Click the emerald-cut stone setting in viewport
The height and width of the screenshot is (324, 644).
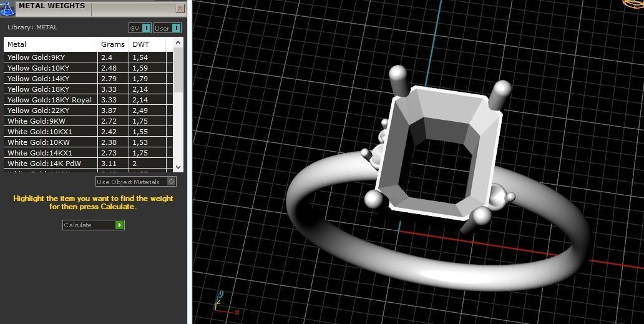click(439, 152)
